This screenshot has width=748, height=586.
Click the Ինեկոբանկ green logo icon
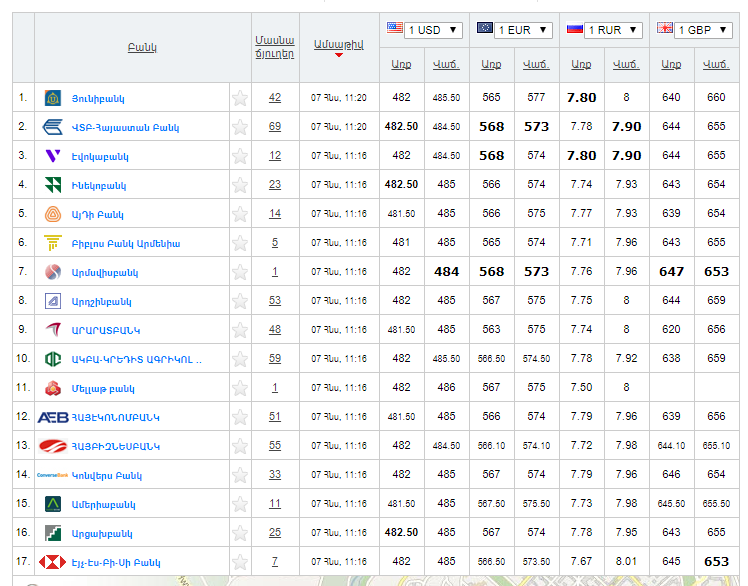[x=52, y=185]
